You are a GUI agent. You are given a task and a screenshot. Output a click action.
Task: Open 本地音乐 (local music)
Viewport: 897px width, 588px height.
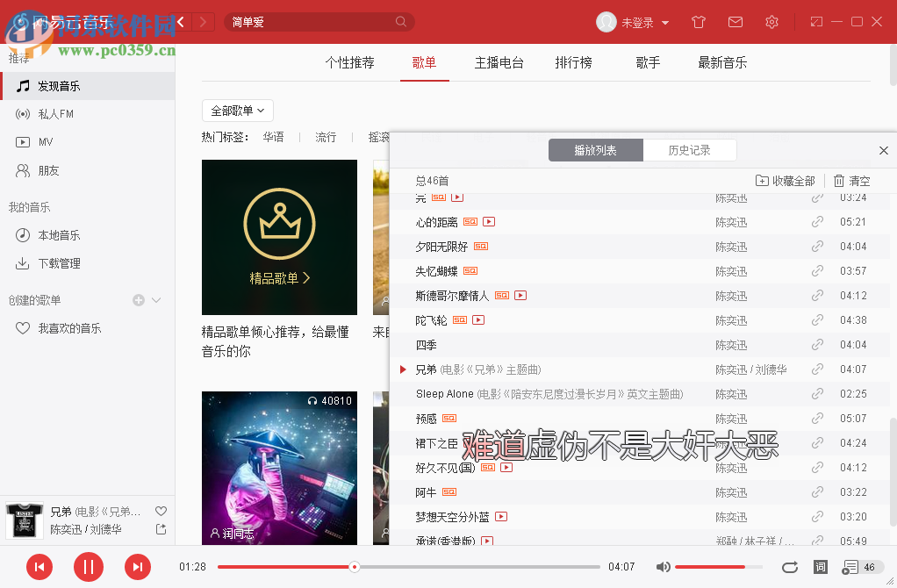(x=57, y=234)
